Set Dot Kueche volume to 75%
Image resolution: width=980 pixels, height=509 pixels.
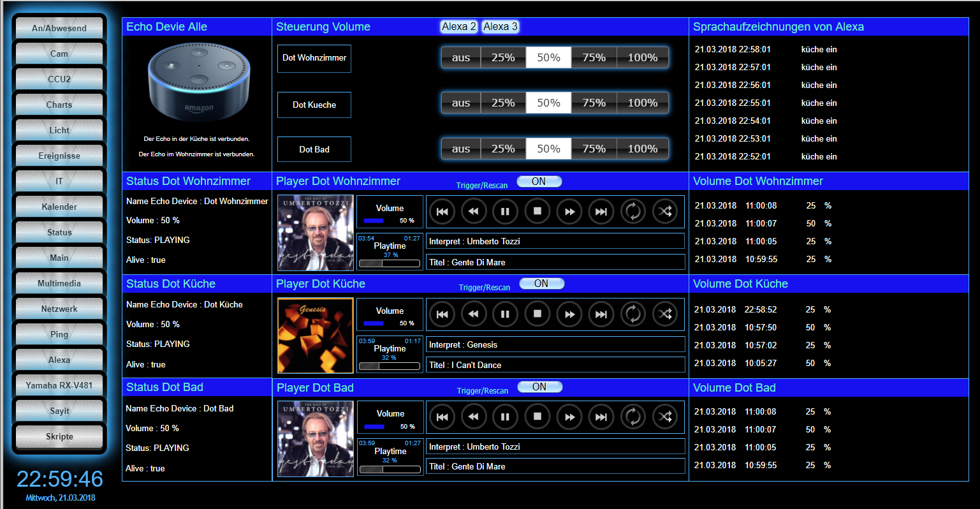tap(594, 103)
